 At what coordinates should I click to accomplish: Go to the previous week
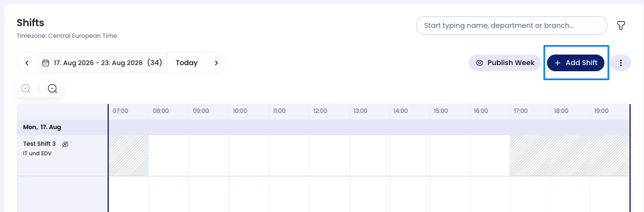click(x=27, y=63)
